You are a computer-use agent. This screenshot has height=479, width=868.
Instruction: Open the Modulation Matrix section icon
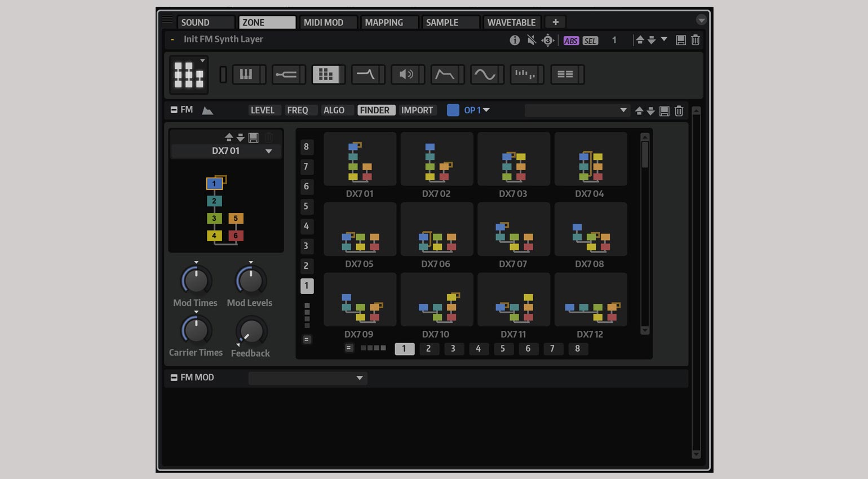point(565,74)
